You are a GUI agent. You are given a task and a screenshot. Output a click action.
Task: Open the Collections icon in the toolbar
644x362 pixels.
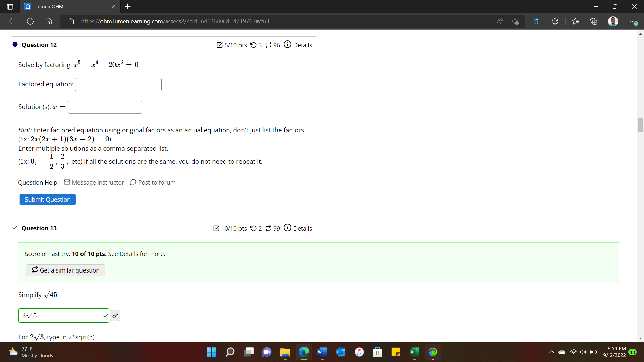(594, 21)
